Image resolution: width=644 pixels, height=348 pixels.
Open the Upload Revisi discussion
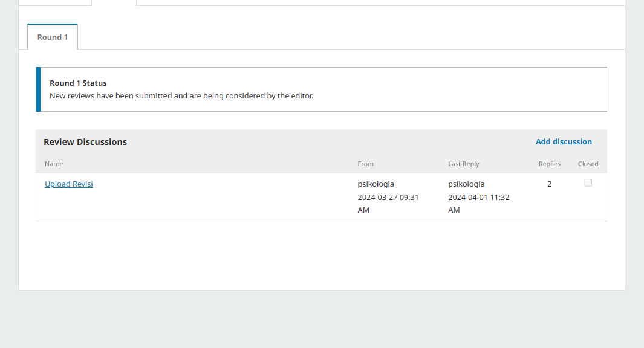68,184
